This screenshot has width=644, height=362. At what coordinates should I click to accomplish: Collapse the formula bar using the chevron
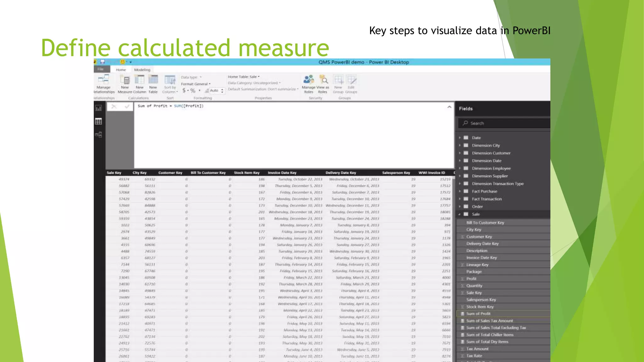coord(449,107)
